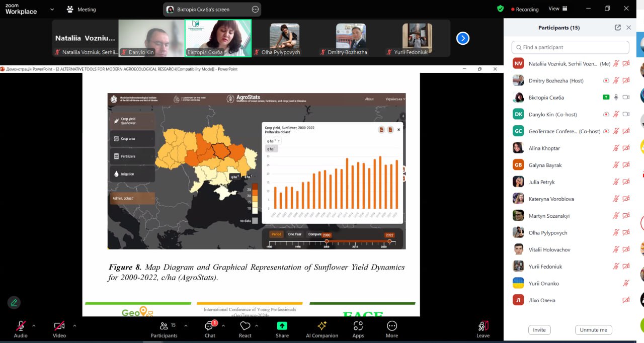644x343 pixels.
Task: Select Crop yield Sunflower menu item
Action: pyautogui.click(x=132, y=121)
